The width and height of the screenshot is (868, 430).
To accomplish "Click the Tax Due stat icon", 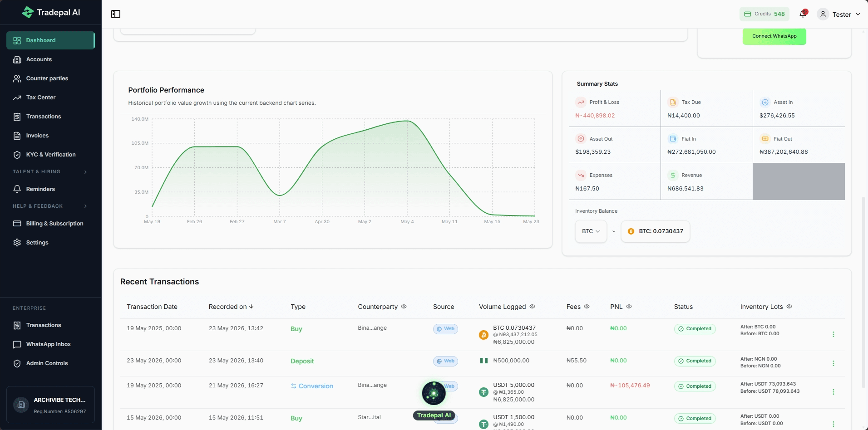I will click(x=673, y=102).
